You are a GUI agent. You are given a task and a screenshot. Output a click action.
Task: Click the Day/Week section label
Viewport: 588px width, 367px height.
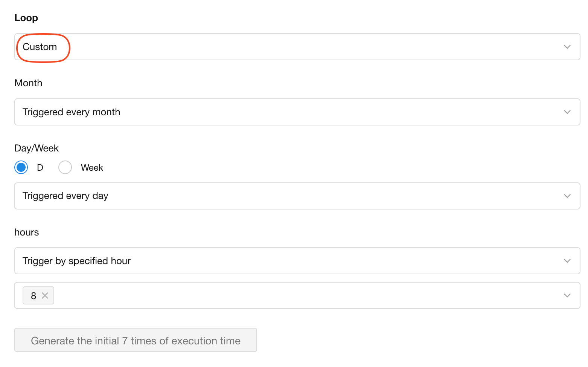pos(37,148)
